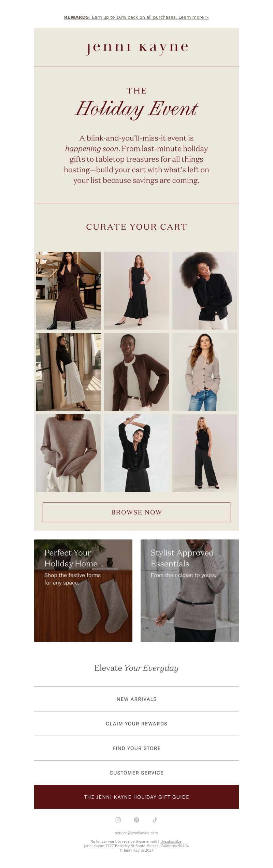Screen dimensions: 273x868
Task: Open New Arrivals menu item
Action: (136, 699)
